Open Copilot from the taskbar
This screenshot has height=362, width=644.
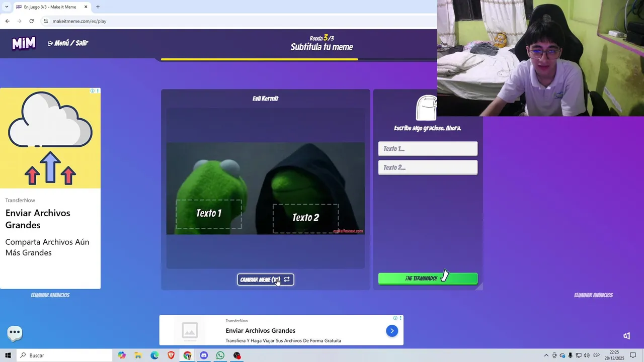coord(122,355)
